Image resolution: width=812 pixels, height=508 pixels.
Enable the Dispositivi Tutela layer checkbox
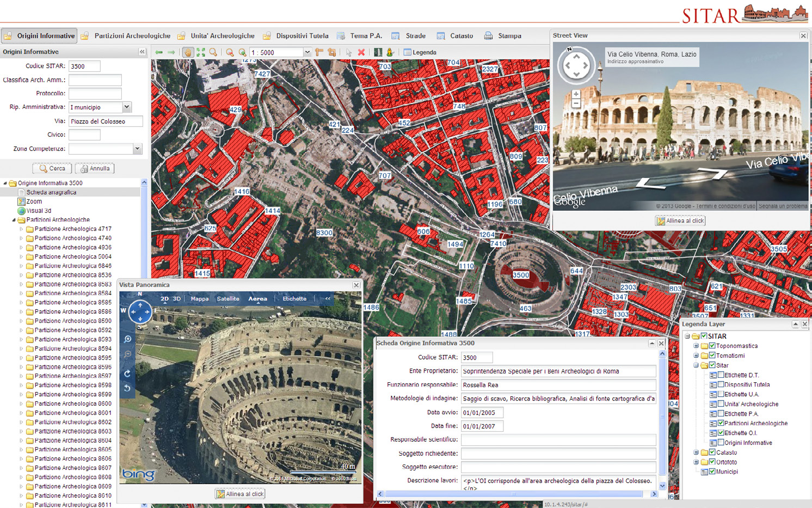[721, 384]
